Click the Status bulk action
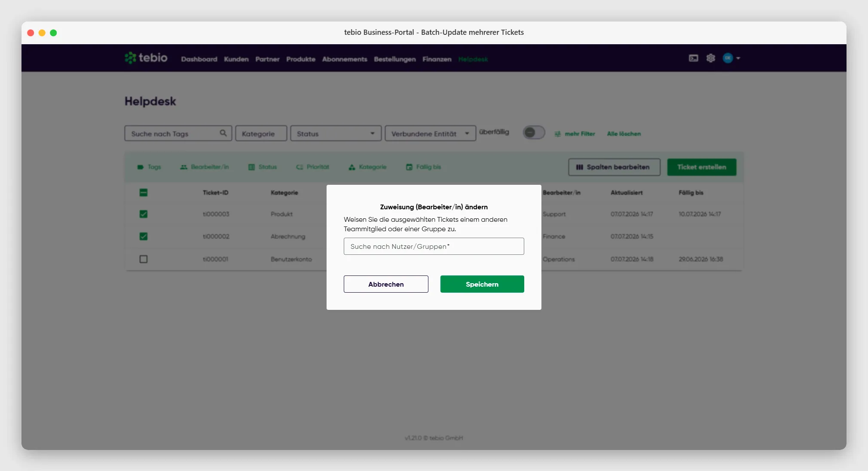 coord(263,167)
